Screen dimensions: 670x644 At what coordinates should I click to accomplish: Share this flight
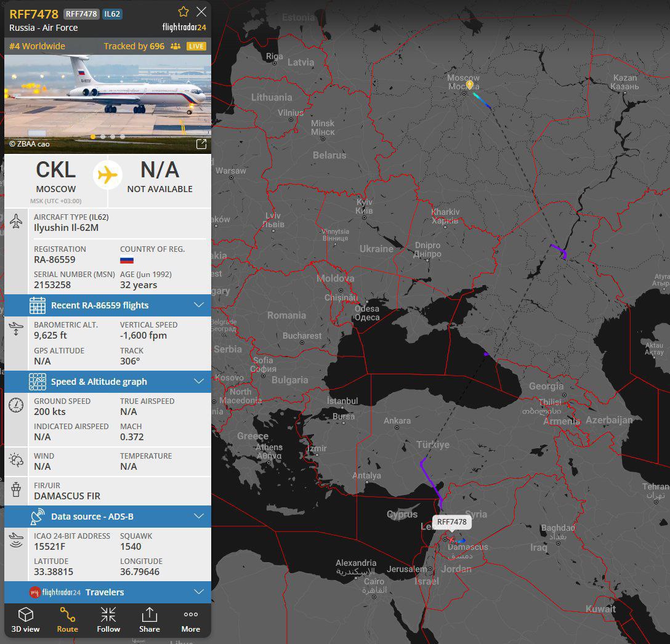[x=150, y=620]
